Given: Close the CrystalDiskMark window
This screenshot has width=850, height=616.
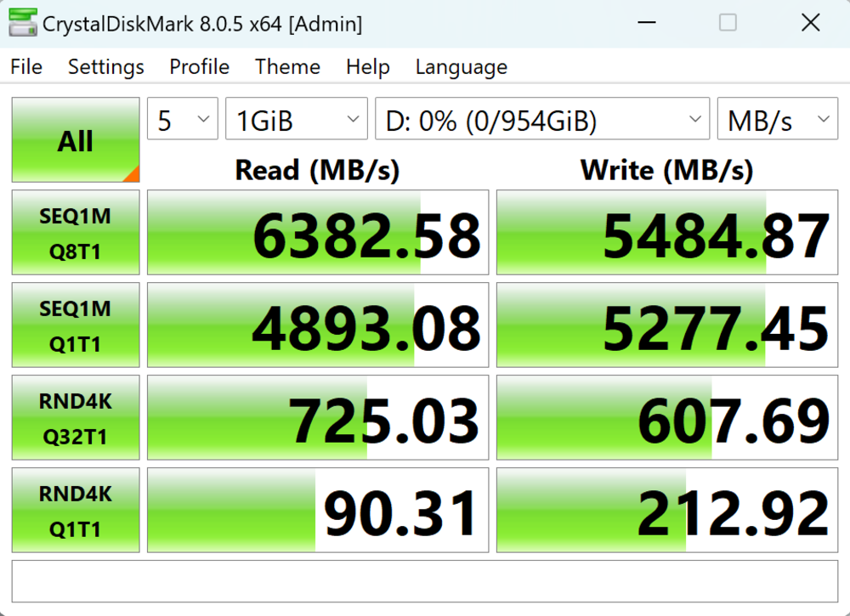Looking at the screenshot, I should click(x=810, y=23).
